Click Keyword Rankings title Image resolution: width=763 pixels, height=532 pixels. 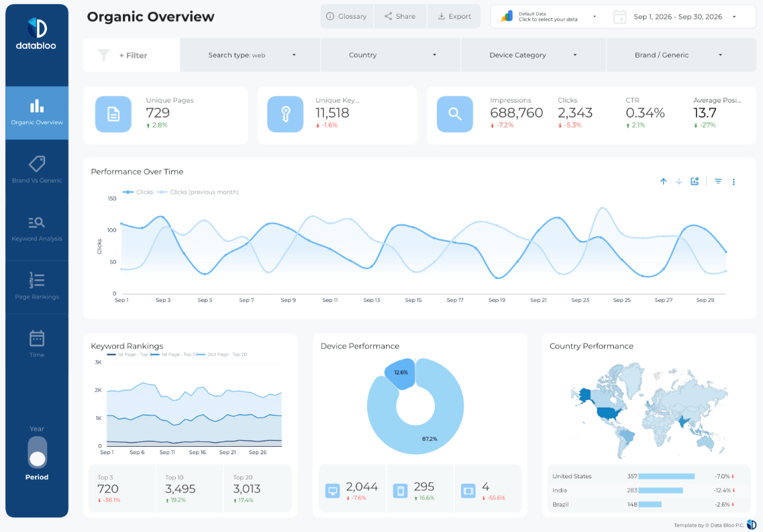point(127,346)
